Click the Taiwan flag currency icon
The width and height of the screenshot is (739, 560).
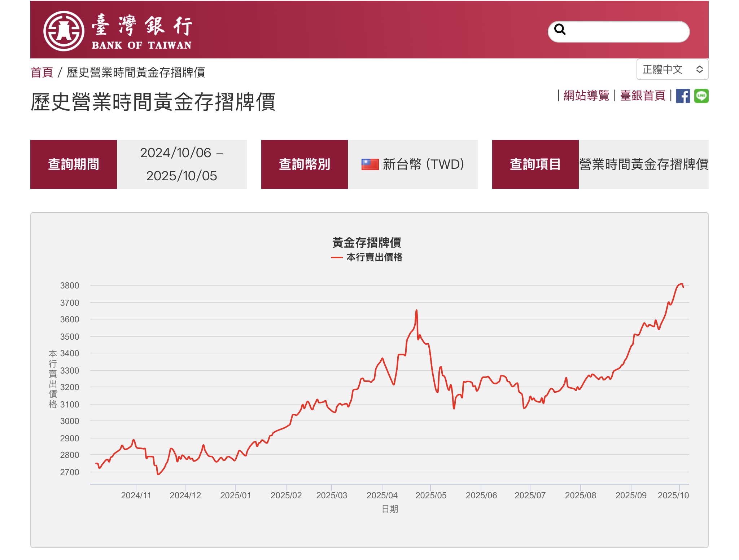pos(370,164)
